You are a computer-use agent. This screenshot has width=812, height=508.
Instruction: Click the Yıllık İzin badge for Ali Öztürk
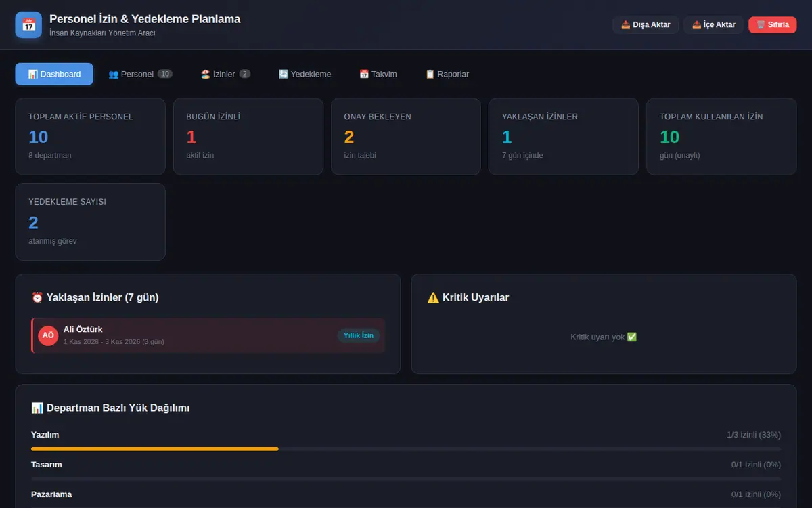(x=359, y=335)
